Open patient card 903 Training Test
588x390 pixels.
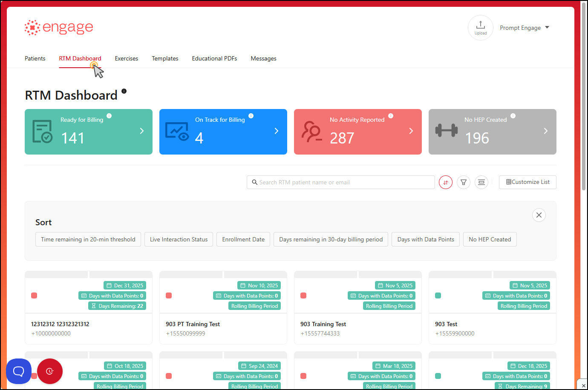coord(358,307)
